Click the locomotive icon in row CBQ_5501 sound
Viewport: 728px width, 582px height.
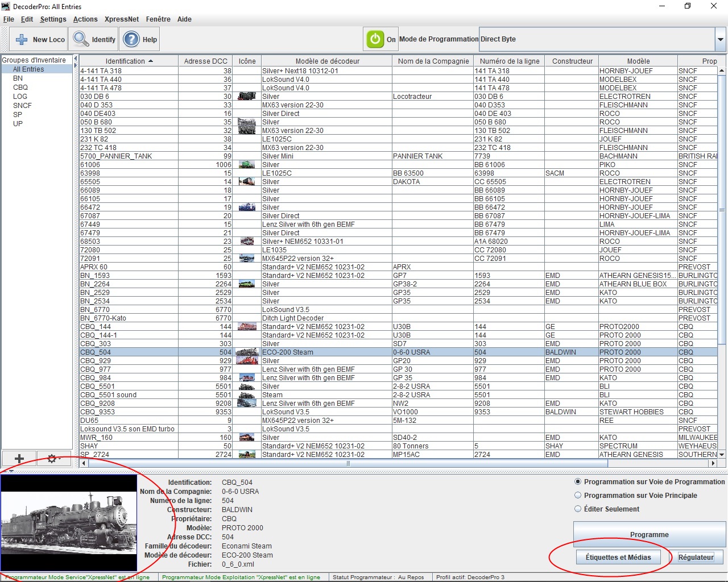pos(247,395)
